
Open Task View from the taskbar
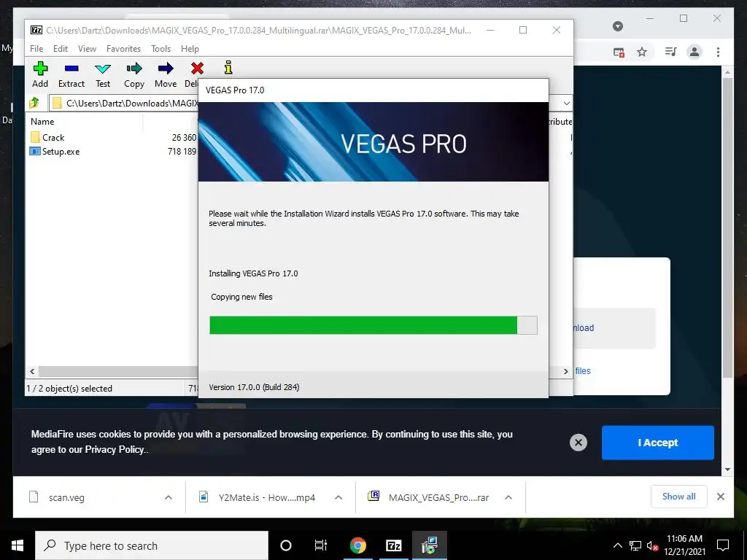point(321,545)
